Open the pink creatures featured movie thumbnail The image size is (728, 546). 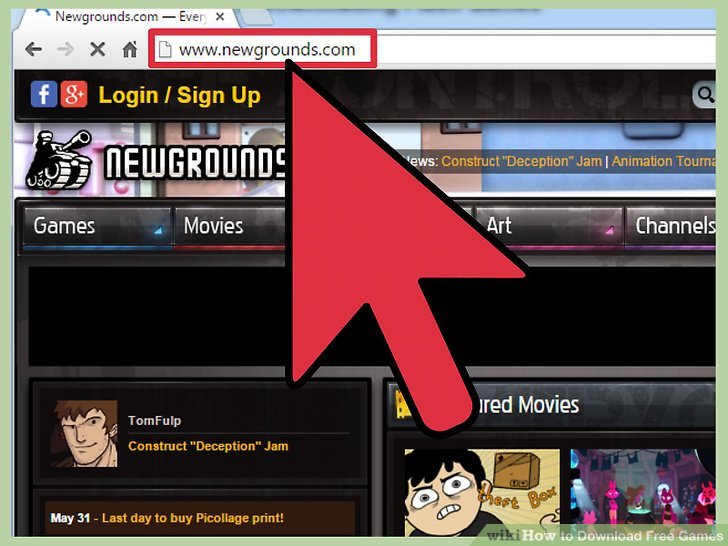click(643, 493)
